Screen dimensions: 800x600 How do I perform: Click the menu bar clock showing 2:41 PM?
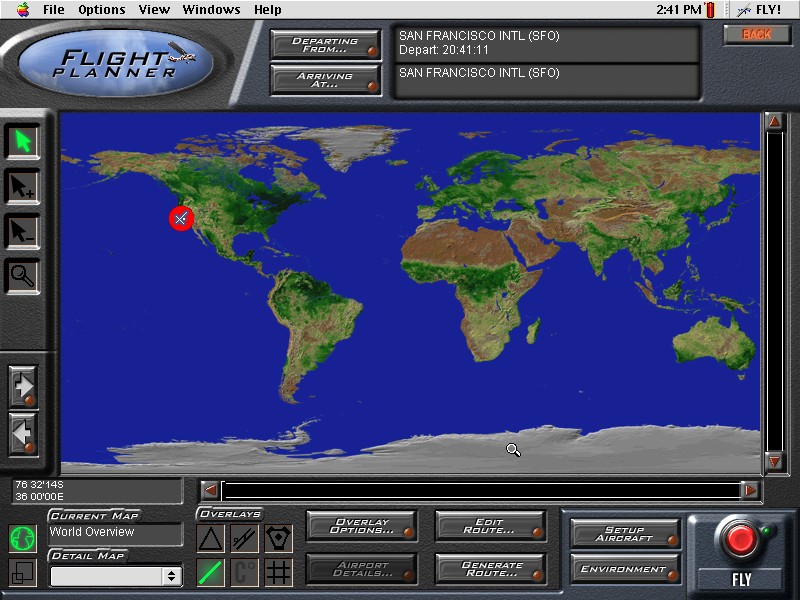679,10
